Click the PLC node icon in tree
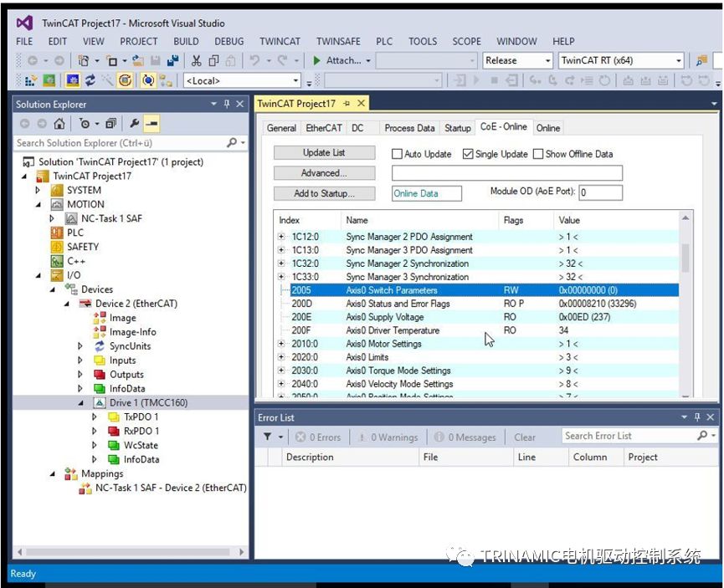The height and width of the screenshot is (588, 724). 57,233
